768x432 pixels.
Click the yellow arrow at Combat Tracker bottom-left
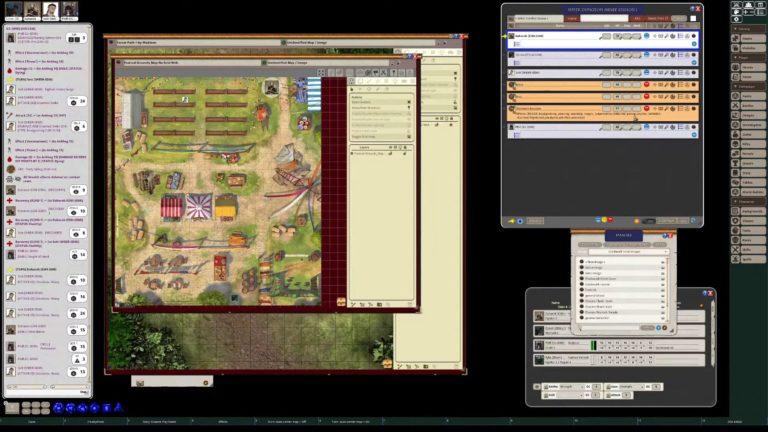click(512, 220)
